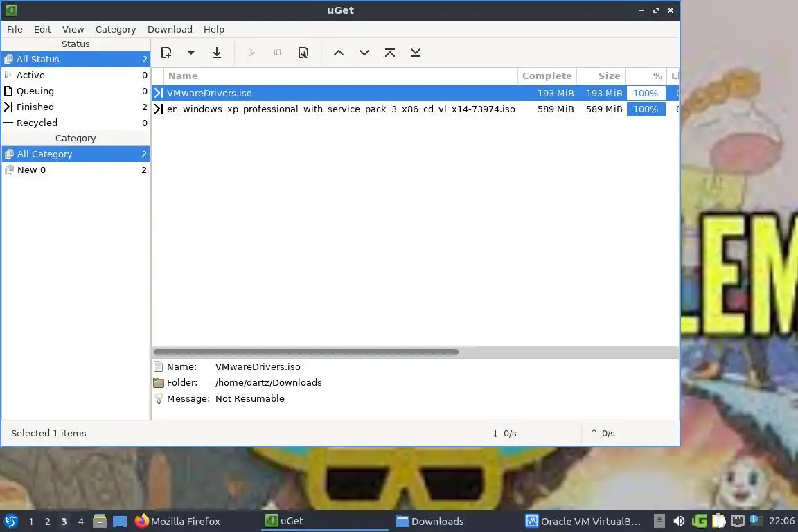This screenshot has width=798, height=532.
Task: Click the finished state icon beside VMwareDrivers.iso
Action: pyautogui.click(x=158, y=93)
